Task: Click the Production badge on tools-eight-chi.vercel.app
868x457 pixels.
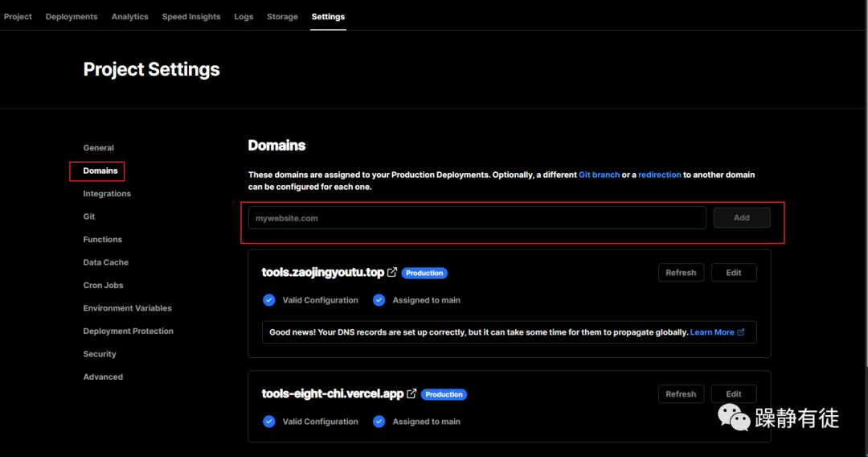Action: click(444, 394)
